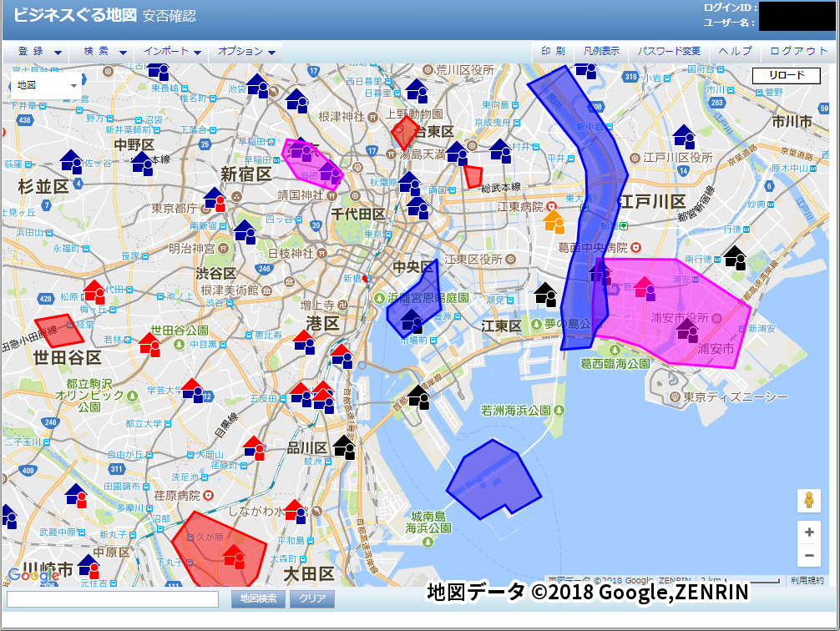Select the orange house marker near 江東病院
The image size is (840, 631).
pyautogui.click(x=554, y=221)
